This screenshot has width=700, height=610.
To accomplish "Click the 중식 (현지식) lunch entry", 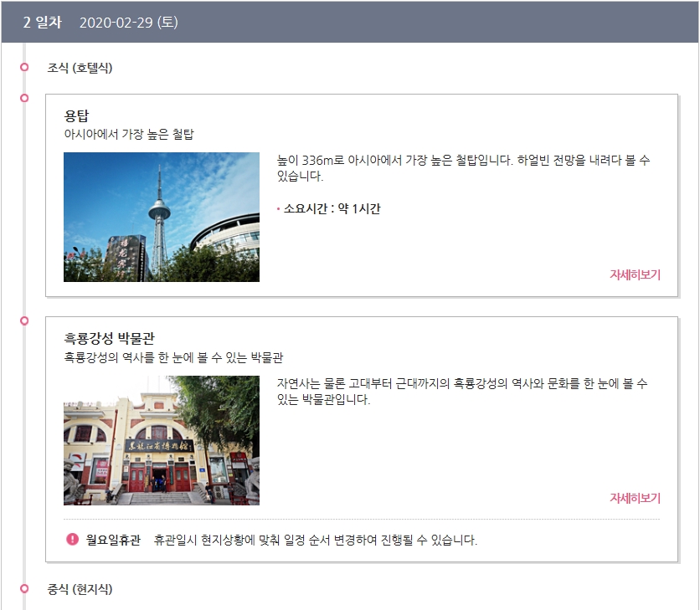I will tap(80, 589).
